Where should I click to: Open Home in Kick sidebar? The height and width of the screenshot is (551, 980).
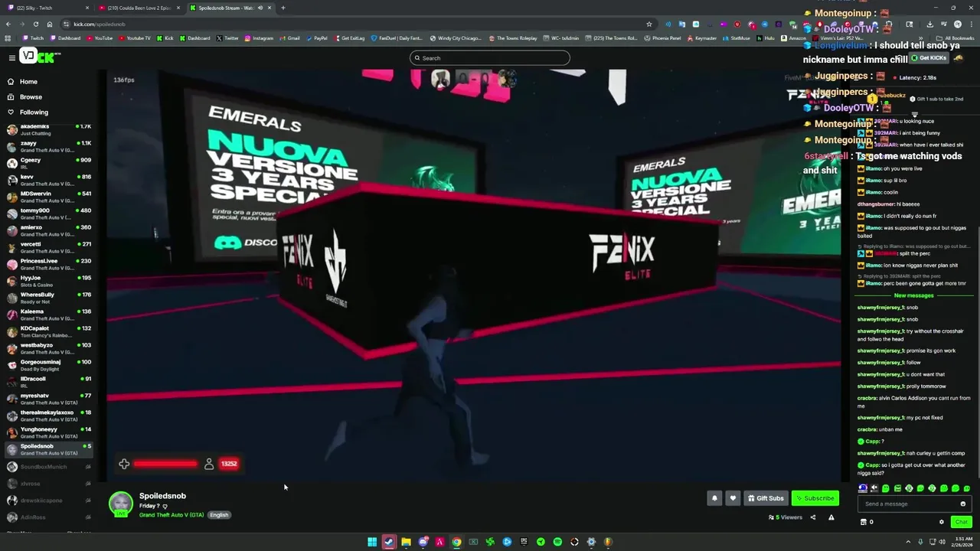pos(28,81)
